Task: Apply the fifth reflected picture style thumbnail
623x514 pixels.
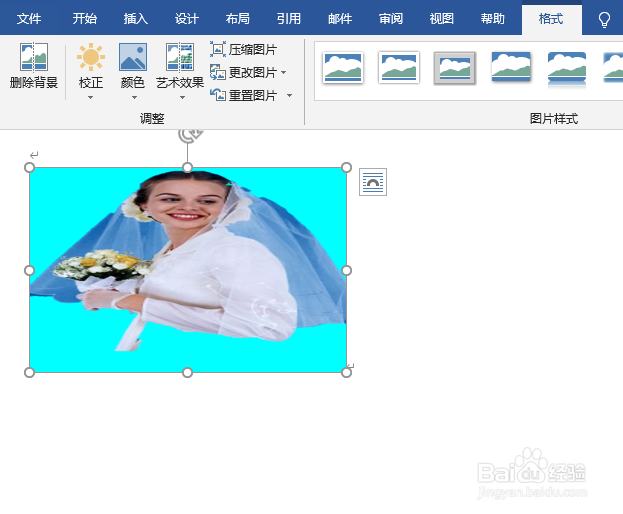Action: (x=567, y=70)
